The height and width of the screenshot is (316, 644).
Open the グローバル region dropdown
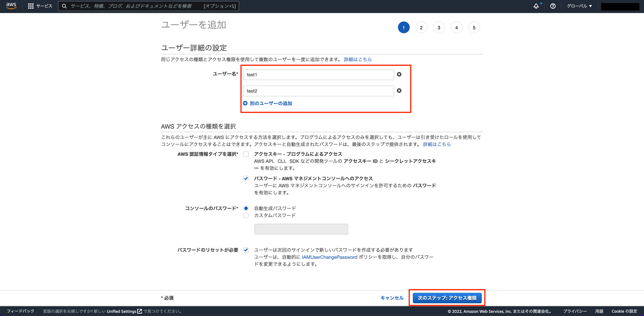point(579,6)
